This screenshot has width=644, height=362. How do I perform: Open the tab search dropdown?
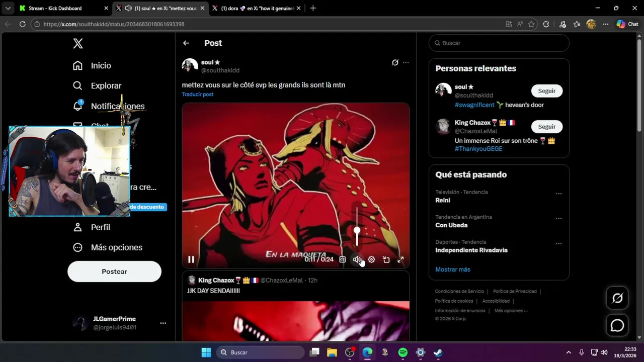point(7,8)
